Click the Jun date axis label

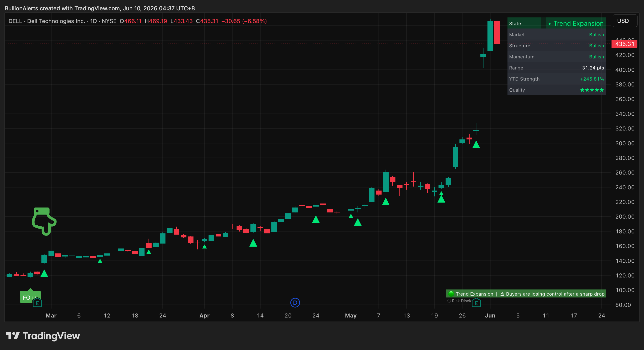click(x=490, y=315)
